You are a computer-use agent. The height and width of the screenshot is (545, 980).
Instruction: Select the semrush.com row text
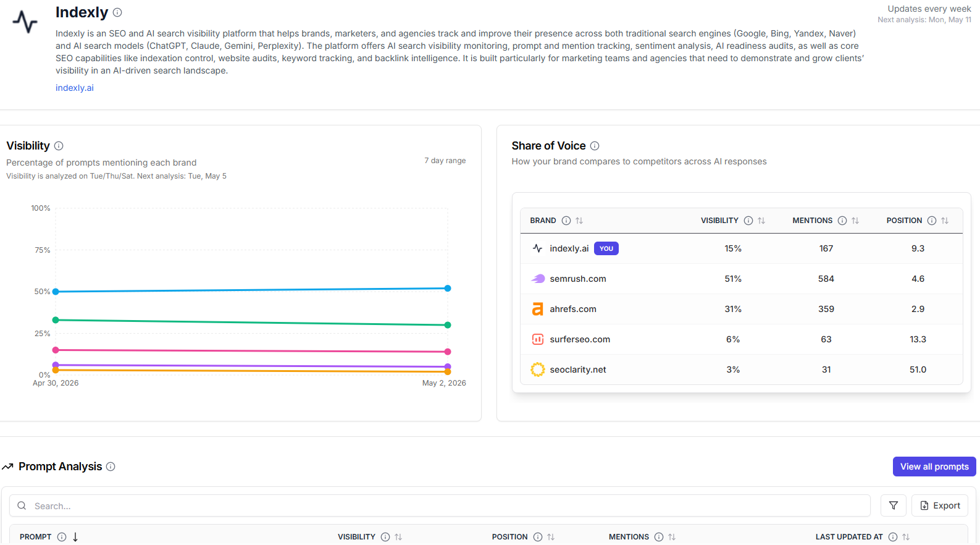click(x=578, y=279)
